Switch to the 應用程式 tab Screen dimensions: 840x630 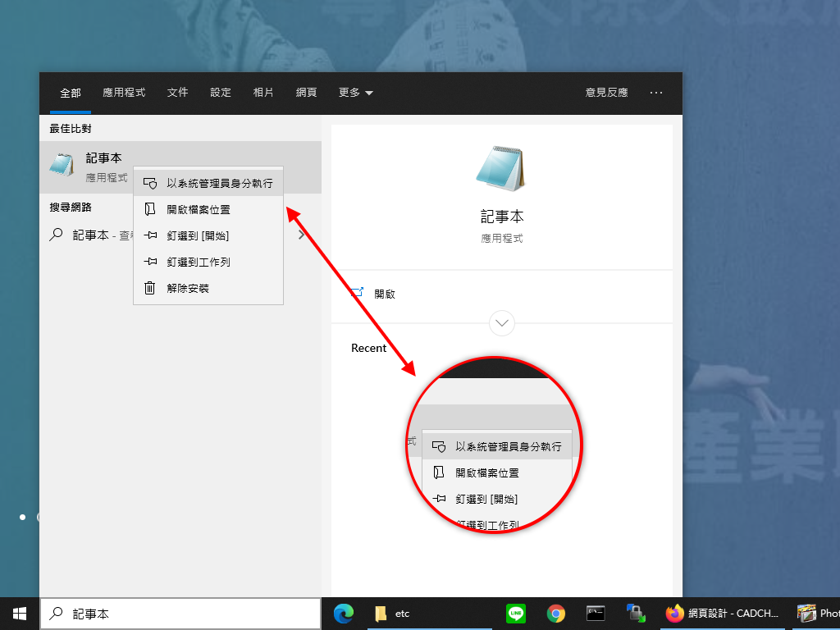(x=124, y=93)
